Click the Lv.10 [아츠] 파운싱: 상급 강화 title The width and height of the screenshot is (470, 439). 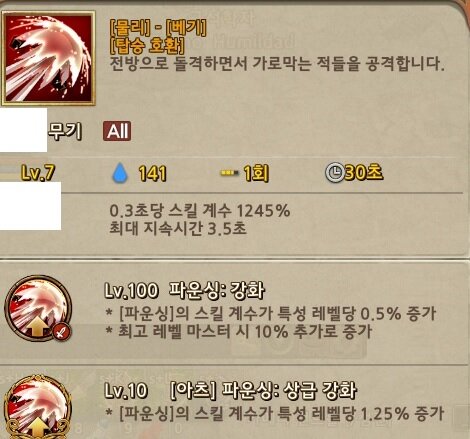pos(230,390)
